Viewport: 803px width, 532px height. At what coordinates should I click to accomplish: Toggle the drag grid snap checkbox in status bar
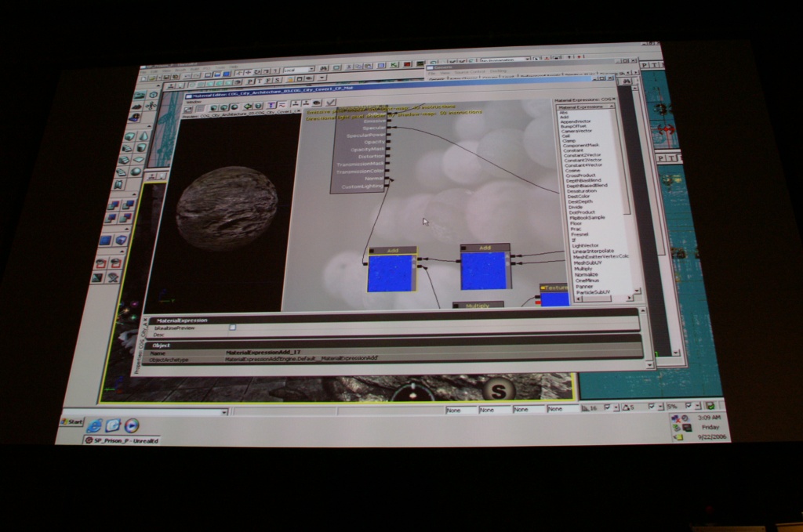tap(607, 407)
